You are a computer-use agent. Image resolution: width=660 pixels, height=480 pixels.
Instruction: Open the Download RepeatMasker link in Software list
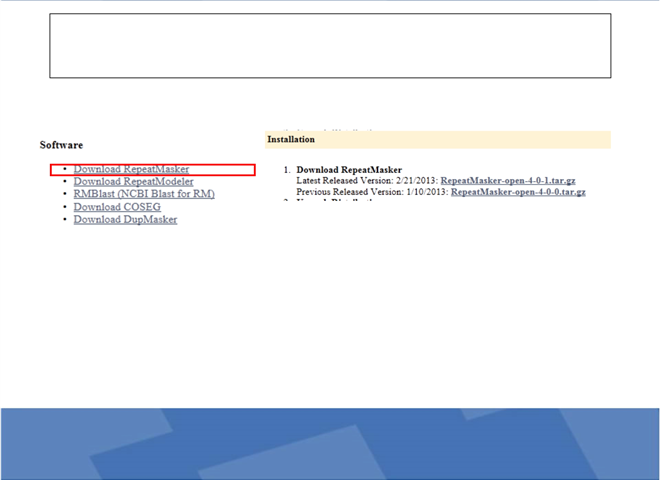(131, 169)
